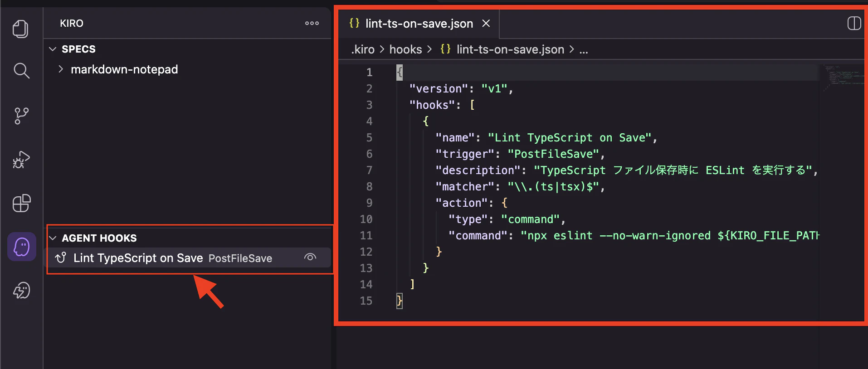Open Extensions view

point(21,203)
